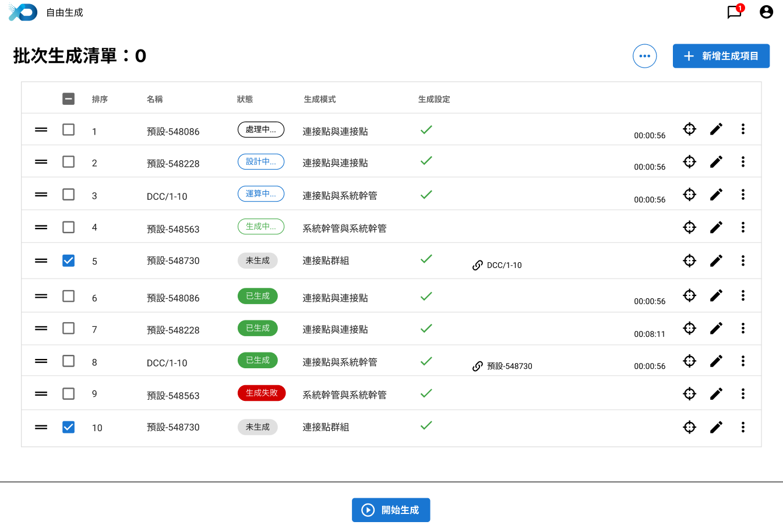Click the app logo in top-left corner
The height and width of the screenshot is (532, 783).
(23, 12)
